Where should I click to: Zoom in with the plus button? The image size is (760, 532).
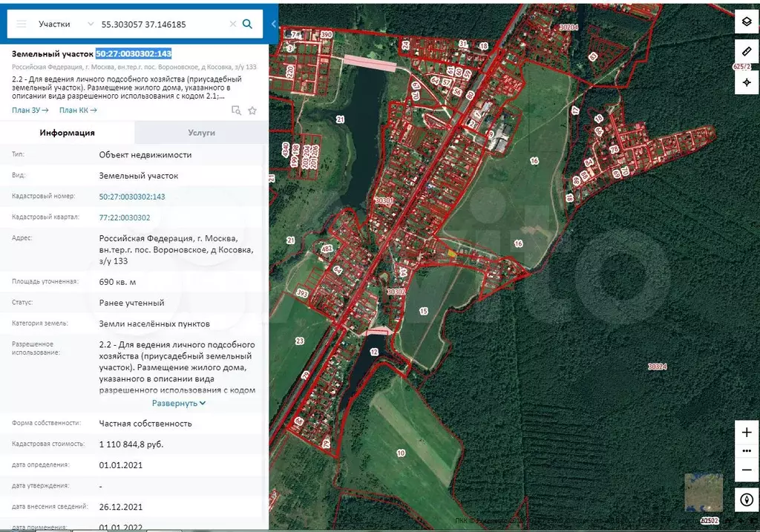[x=747, y=432]
